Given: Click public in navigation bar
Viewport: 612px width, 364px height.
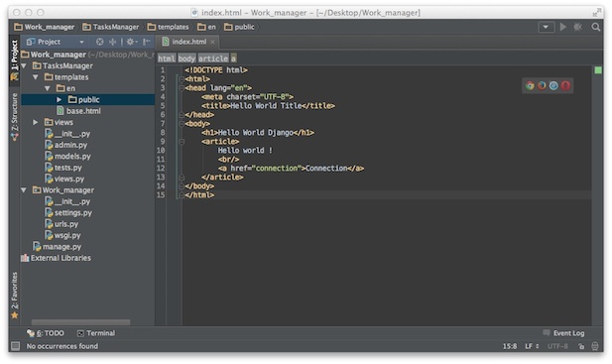Looking at the screenshot, I should coord(240,27).
